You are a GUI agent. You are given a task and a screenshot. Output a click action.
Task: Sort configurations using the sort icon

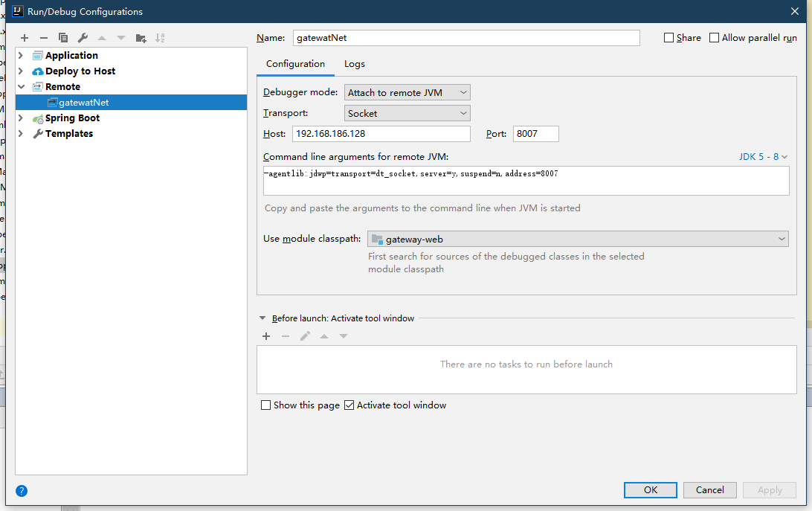click(161, 37)
